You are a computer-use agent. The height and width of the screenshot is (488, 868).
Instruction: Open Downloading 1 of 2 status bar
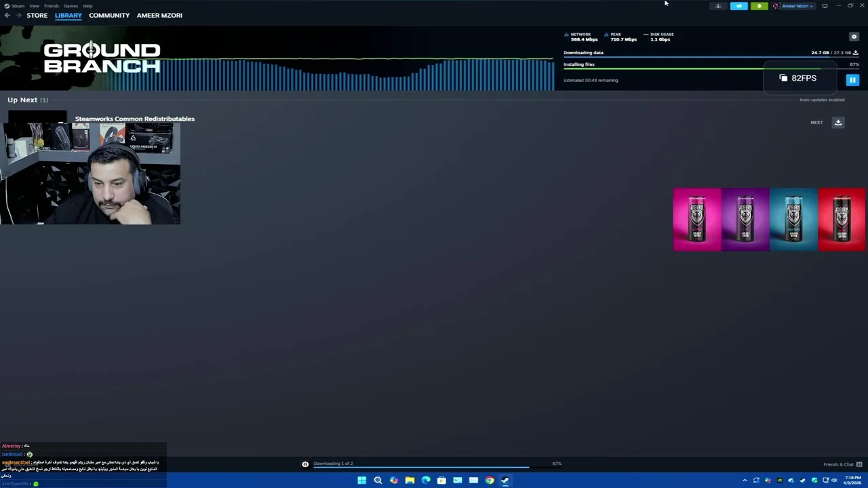[333, 464]
